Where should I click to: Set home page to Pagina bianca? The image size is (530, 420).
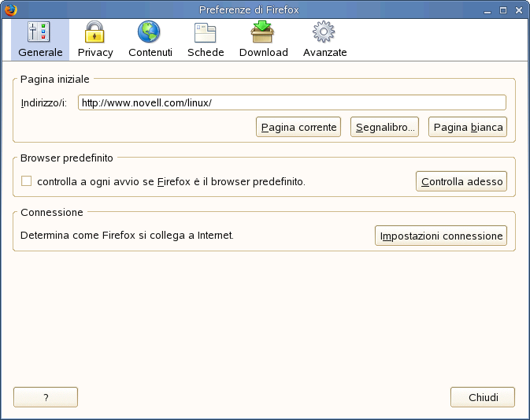(x=468, y=127)
